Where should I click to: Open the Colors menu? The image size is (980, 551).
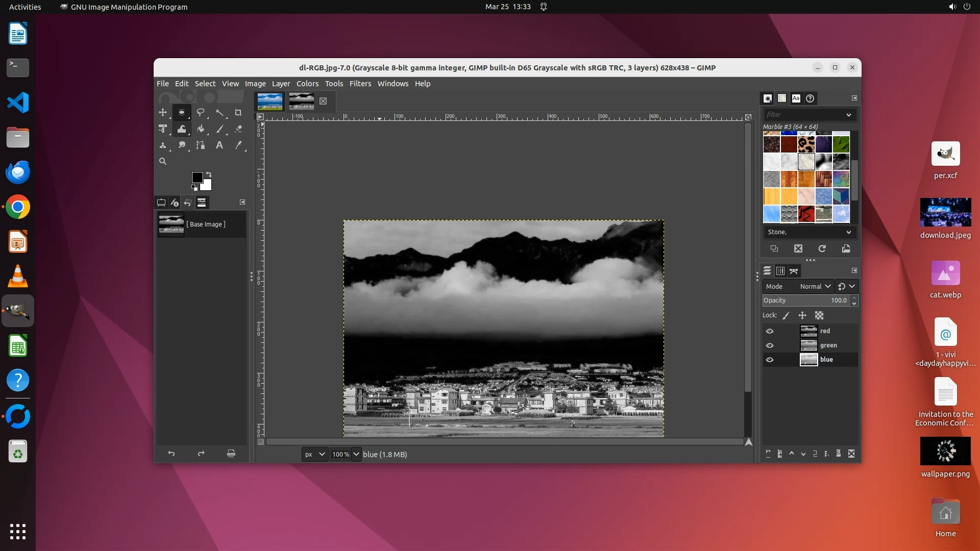click(x=307, y=84)
